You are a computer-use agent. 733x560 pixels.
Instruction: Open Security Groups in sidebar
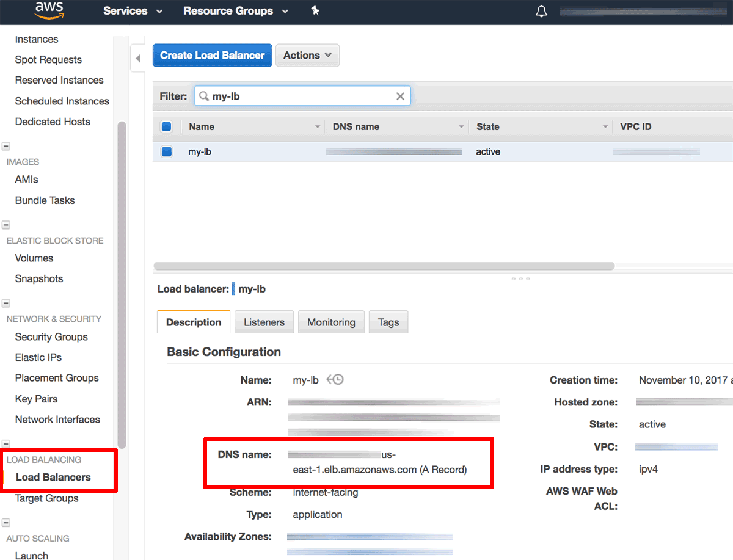pyautogui.click(x=51, y=336)
